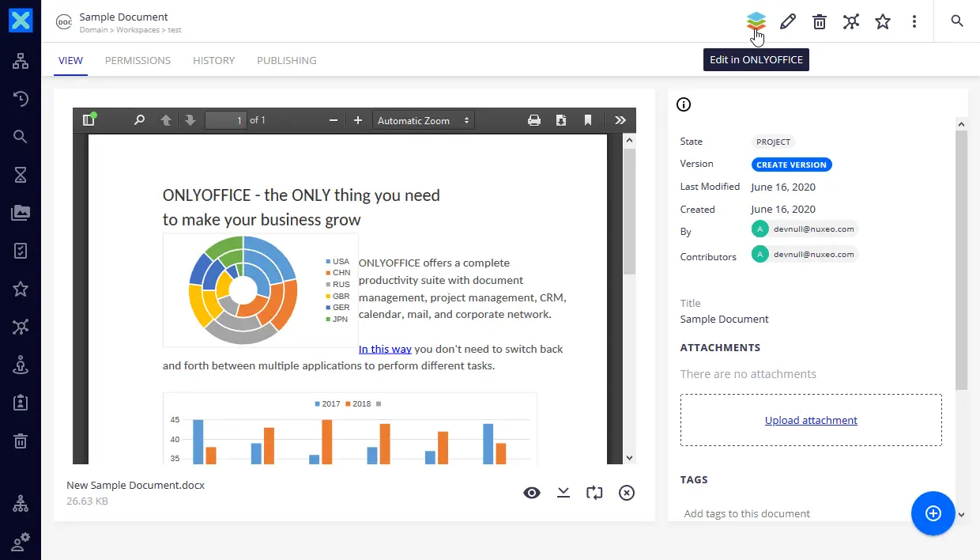The height and width of the screenshot is (560, 980).
Task: Add document to favorites with star icon
Action: pyautogui.click(x=883, y=21)
